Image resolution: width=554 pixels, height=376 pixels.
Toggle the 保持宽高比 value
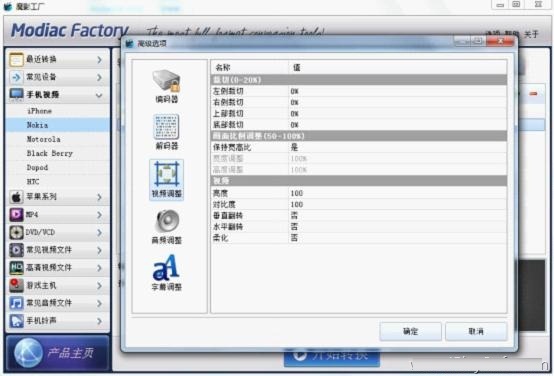tap(397, 147)
